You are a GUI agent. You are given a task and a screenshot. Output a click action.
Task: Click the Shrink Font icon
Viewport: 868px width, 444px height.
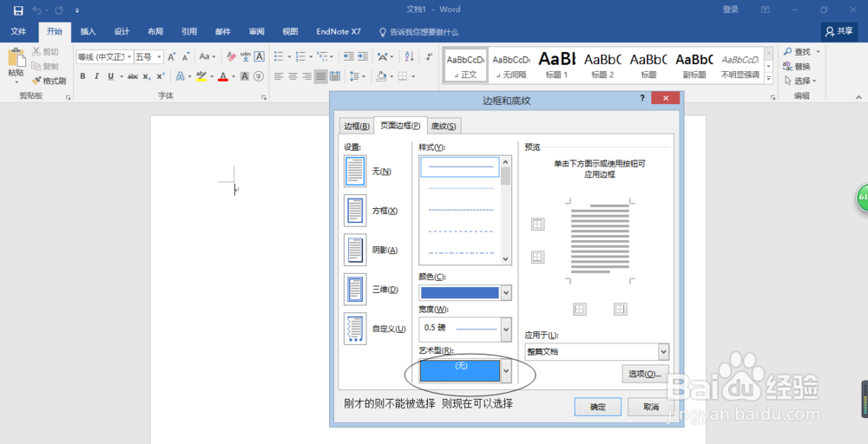click(x=186, y=56)
